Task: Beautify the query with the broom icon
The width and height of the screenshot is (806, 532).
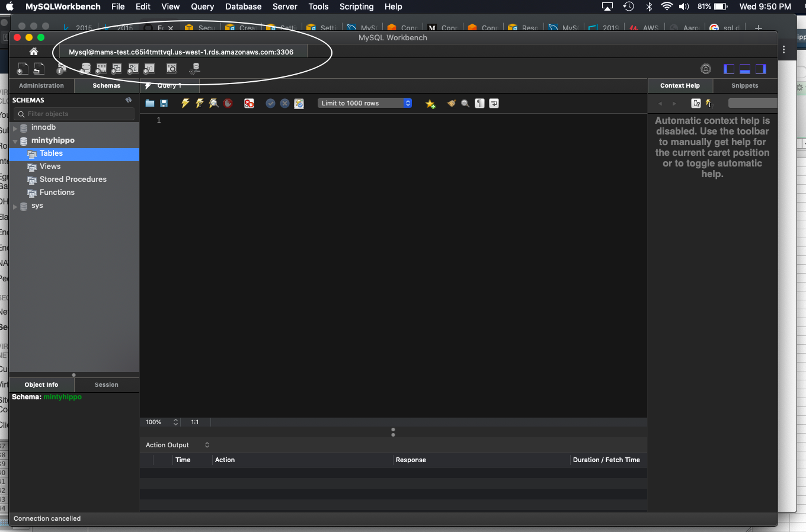Action: pyautogui.click(x=452, y=103)
